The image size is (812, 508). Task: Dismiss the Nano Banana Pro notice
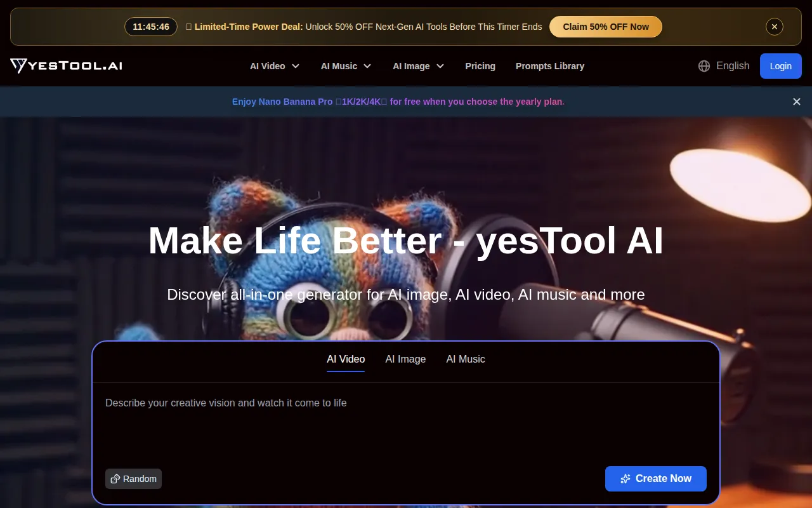[x=797, y=102]
